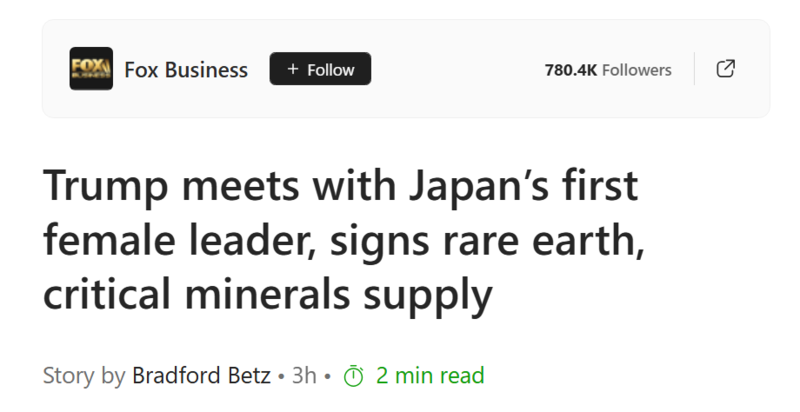Screen dimensions: 800x412
Task: Click headline line 'critical minerals supply'
Action: [268, 295]
